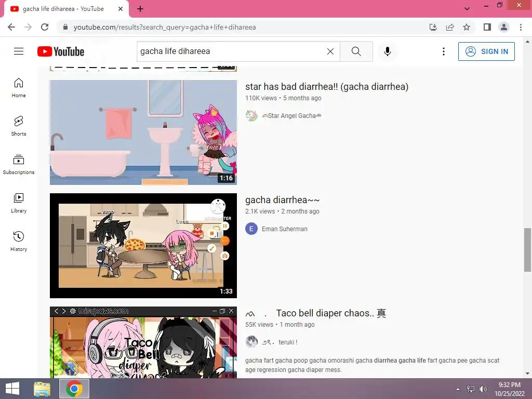Bookmark this page with the star icon
The image size is (532, 399).
467,27
